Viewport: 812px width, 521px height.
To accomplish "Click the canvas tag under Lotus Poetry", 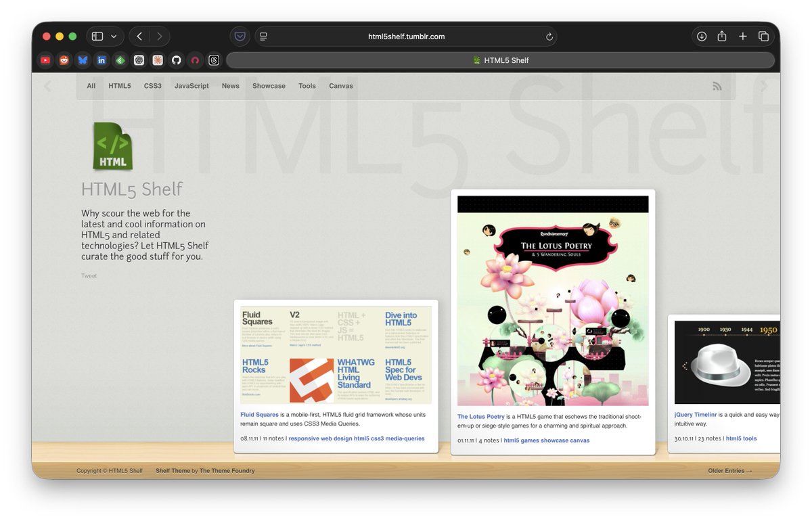I will click(580, 440).
